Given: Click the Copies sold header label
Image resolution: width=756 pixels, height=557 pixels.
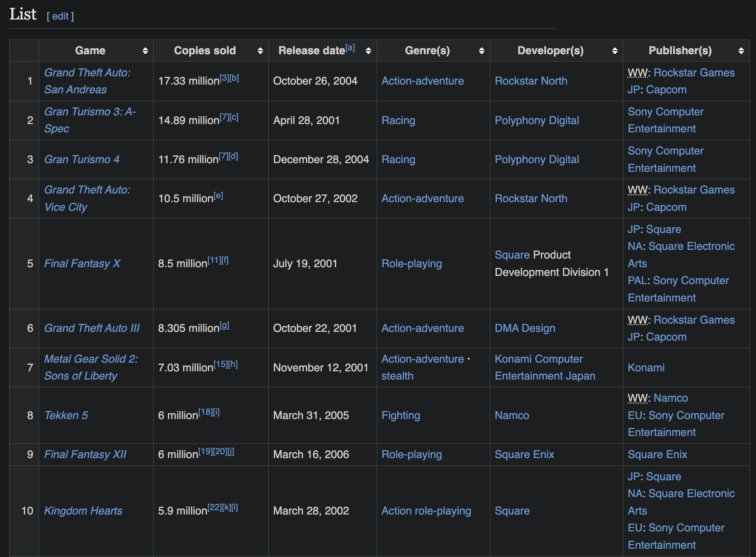Looking at the screenshot, I should [x=205, y=51].
